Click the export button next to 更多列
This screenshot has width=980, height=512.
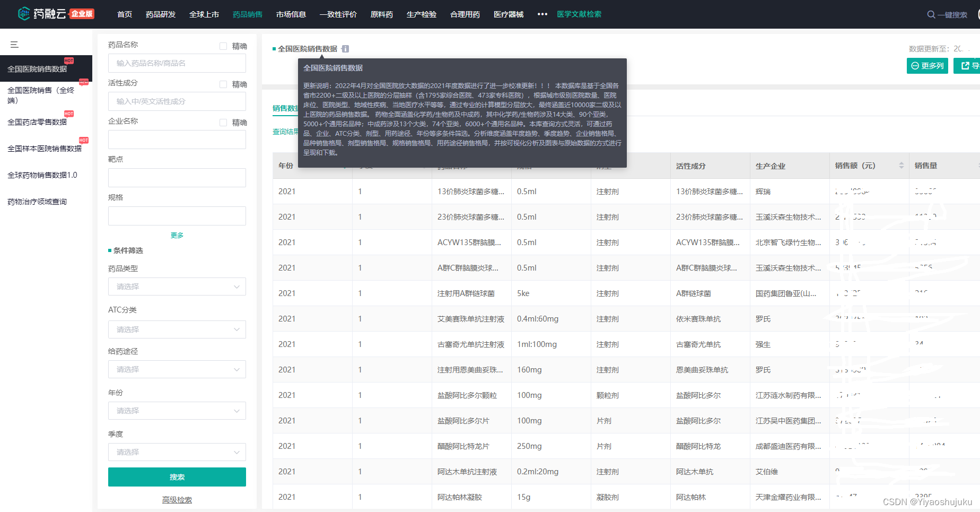click(x=967, y=66)
